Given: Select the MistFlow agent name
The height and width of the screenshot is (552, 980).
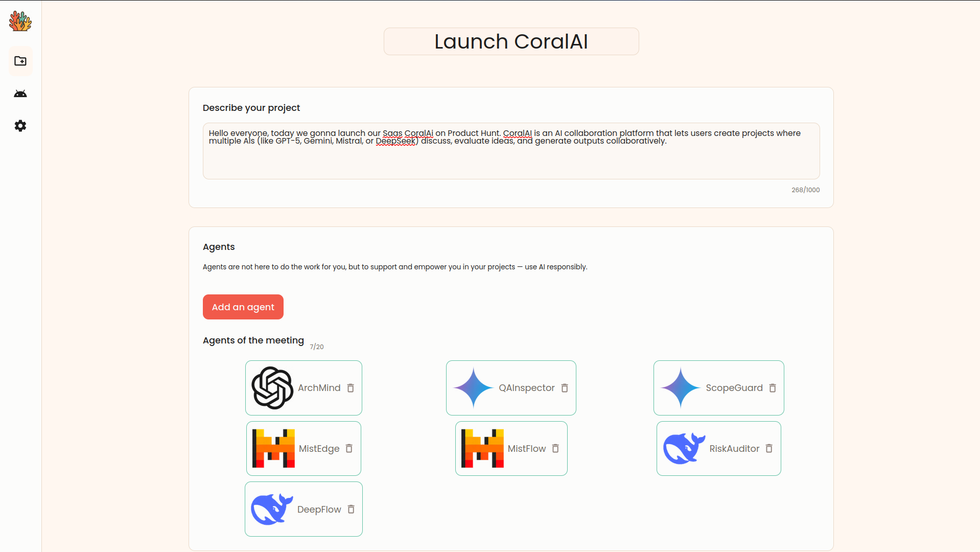Looking at the screenshot, I should pyautogui.click(x=527, y=449).
